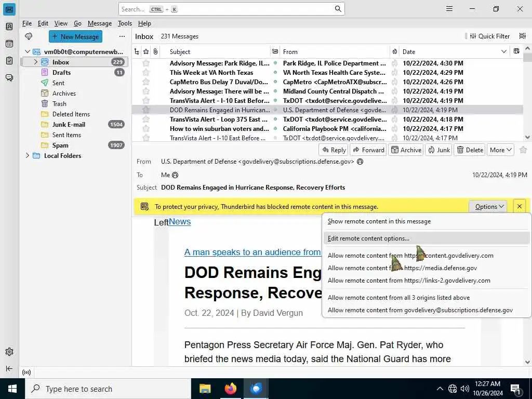Screen dimensions: 532x399
Task: Toggle read status of Midland County message
Action: click(x=275, y=91)
